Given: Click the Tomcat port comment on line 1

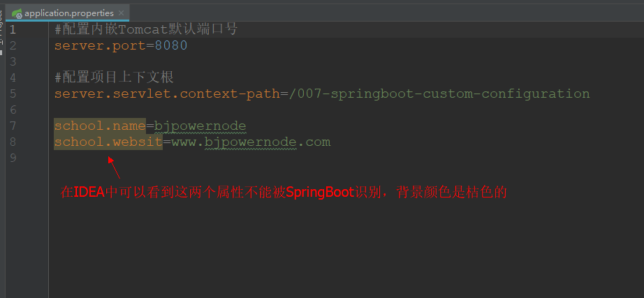Looking at the screenshot, I should pyautogui.click(x=146, y=29).
